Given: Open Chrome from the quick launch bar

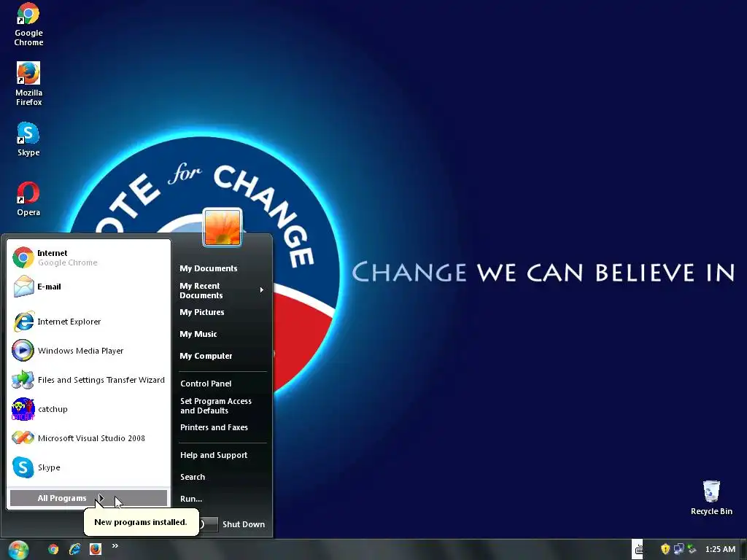Looking at the screenshot, I should 53,550.
